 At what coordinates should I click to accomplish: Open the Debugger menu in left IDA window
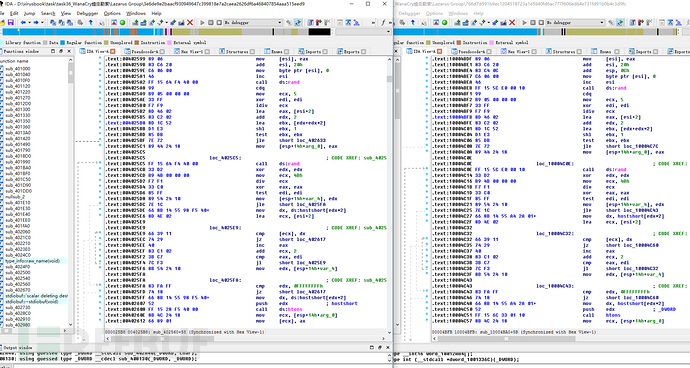coord(87,13)
